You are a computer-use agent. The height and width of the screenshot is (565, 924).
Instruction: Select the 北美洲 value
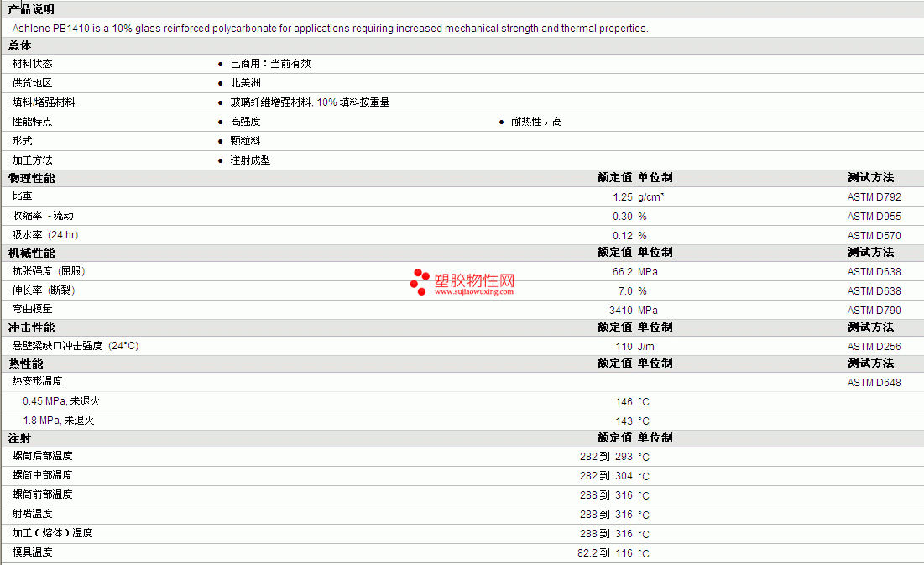(x=245, y=83)
